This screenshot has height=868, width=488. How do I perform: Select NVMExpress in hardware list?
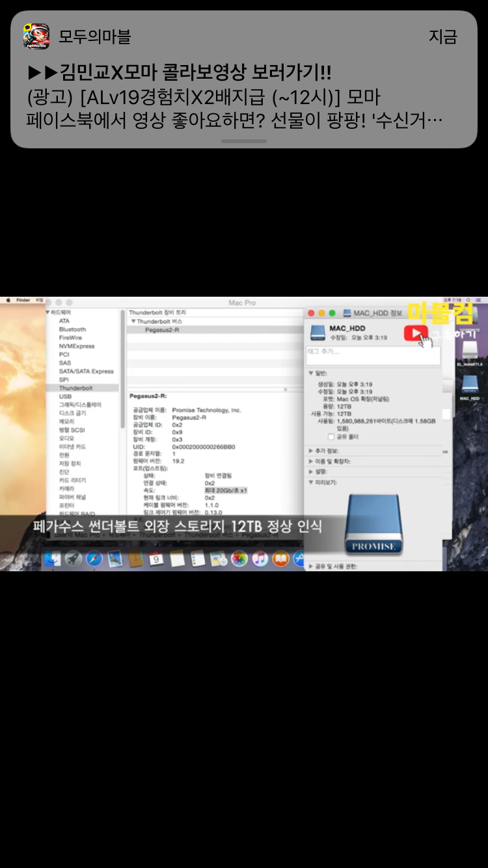pyautogui.click(x=76, y=346)
